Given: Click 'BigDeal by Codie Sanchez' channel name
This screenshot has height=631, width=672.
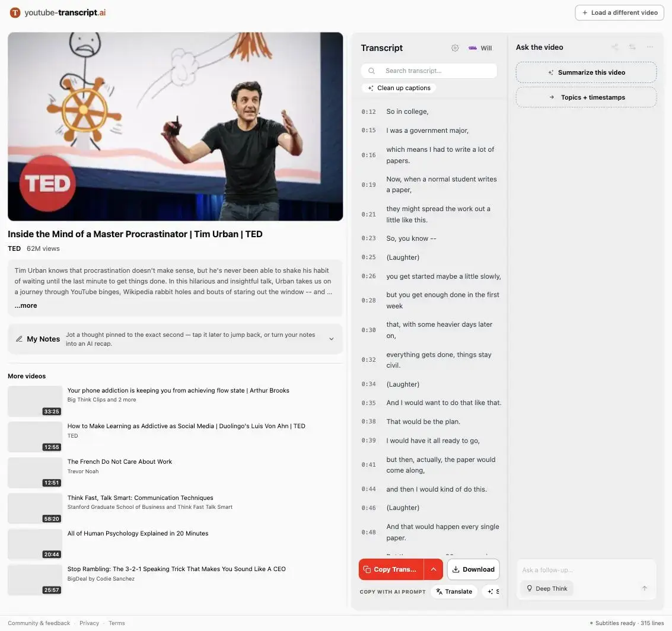Looking at the screenshot, I should [101, 579].
